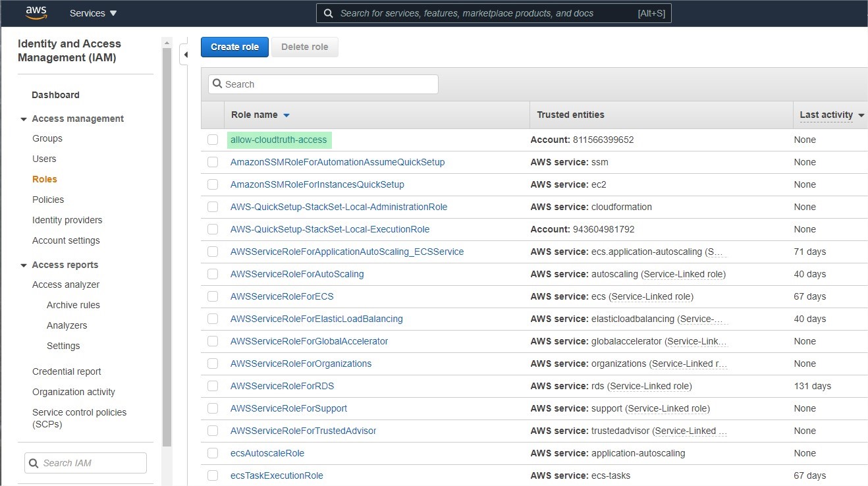Focus the global AWS search bar

point(494,13)
